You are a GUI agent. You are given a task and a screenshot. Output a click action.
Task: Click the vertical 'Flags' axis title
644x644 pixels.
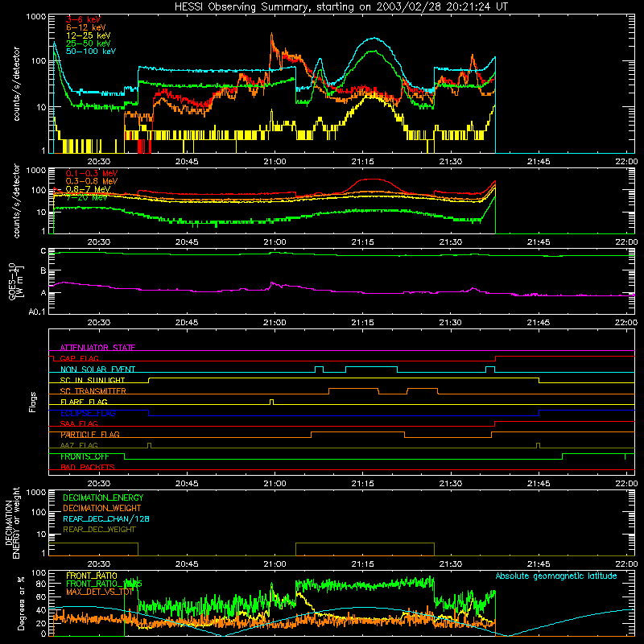point(33,402)
